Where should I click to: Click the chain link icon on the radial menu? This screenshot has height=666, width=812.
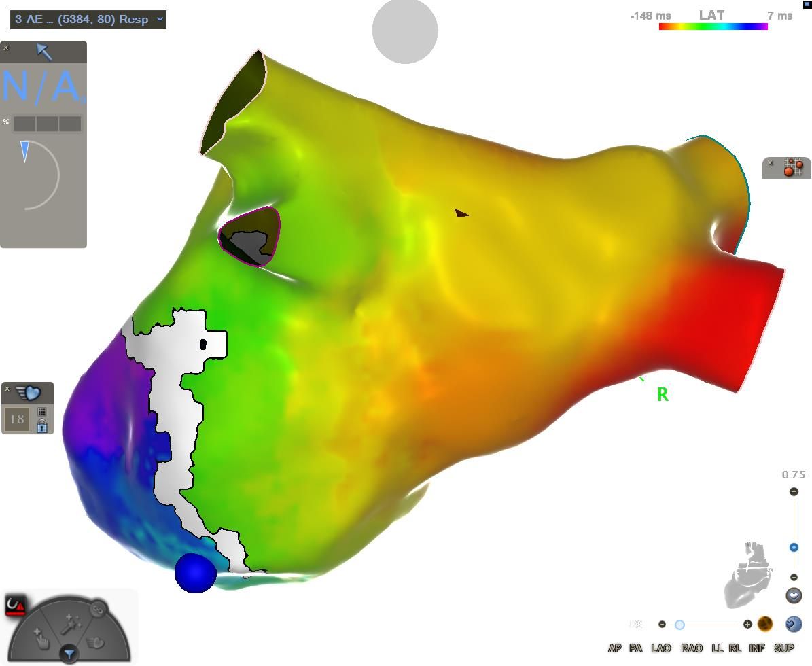[x=99, y=608]
